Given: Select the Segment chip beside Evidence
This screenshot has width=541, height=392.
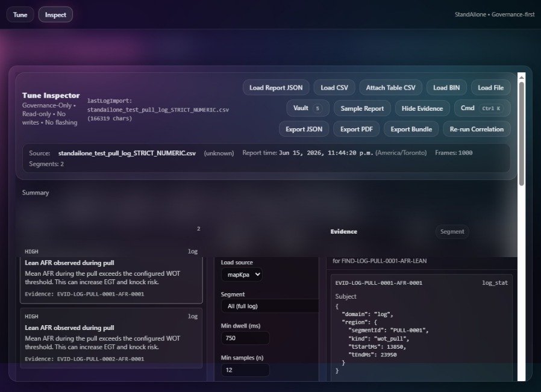Looking at the screenshot, I should [452, 232].
